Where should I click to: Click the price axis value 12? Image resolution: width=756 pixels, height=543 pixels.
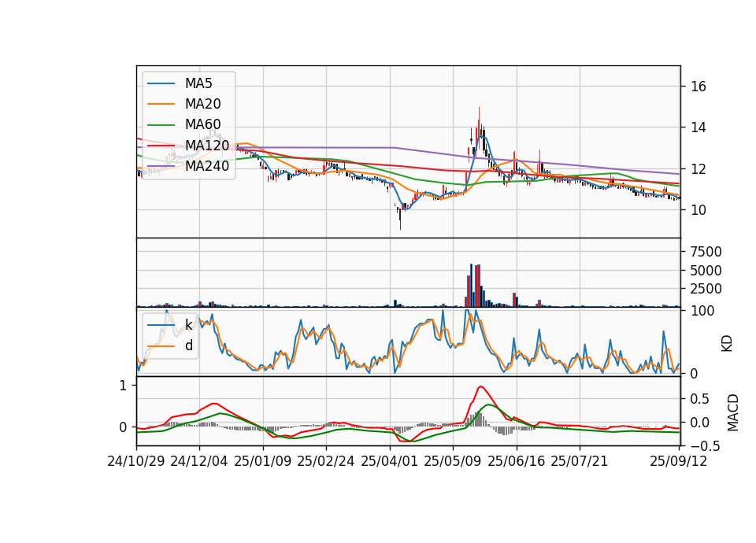(699, 169)
